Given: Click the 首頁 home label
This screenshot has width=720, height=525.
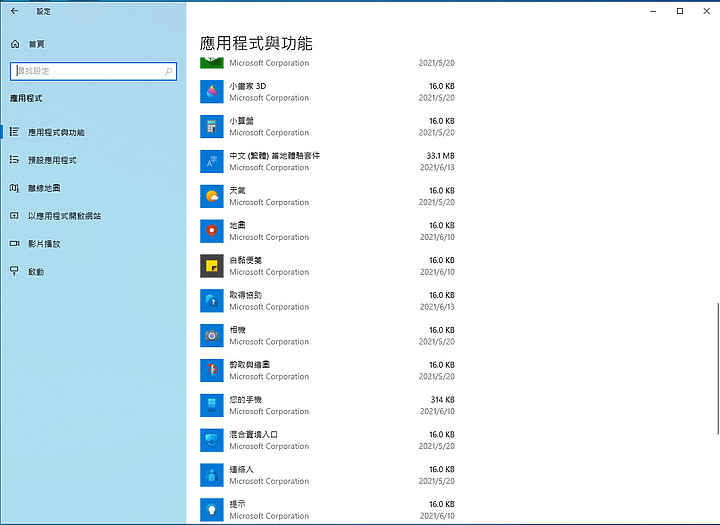Looking at the screenshot, I should pyautogui.click(x=37, y=44).
